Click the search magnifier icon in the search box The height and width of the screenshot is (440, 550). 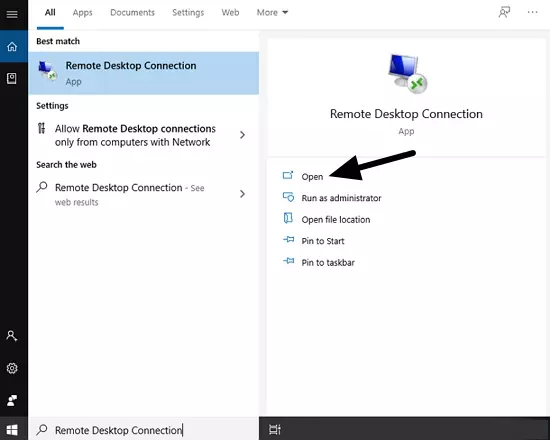pyautogui.click(x=42, y=429)
